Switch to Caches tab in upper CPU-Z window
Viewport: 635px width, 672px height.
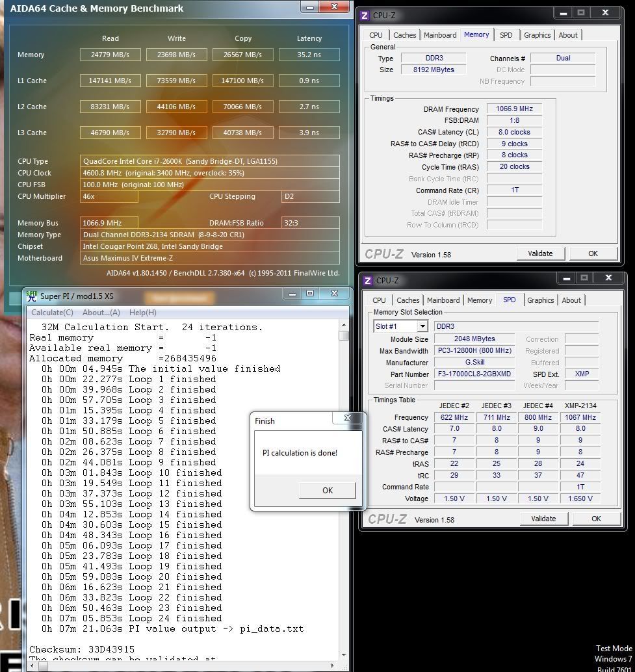click(404, 35)
